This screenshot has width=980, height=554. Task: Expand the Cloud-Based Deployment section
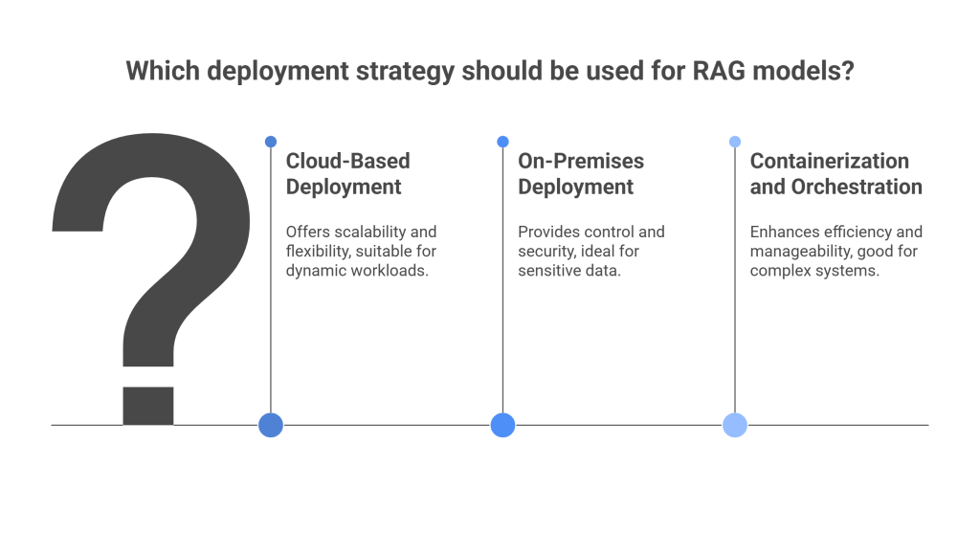346,174
